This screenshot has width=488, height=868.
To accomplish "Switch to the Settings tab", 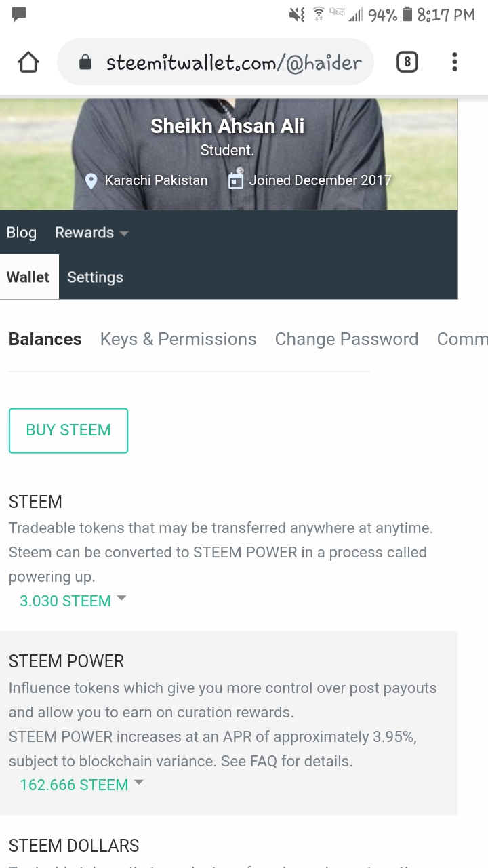I will 95,277.
